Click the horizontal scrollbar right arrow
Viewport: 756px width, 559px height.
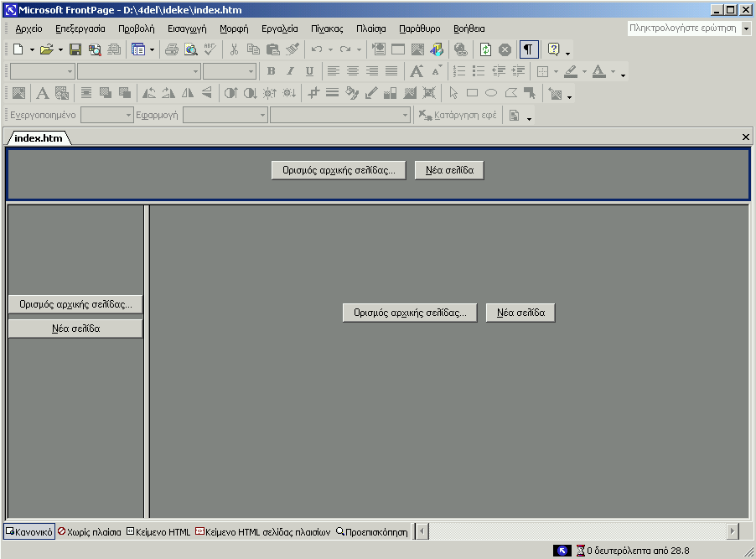coord(733,531)
